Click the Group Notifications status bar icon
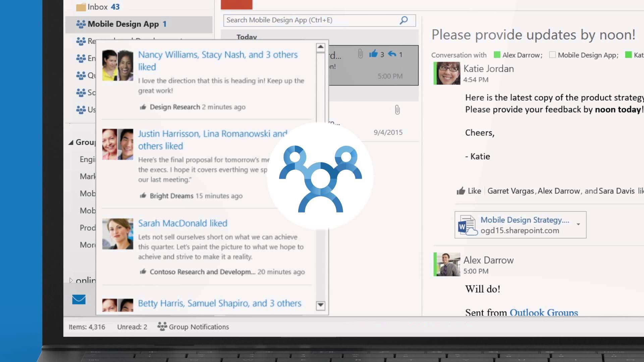644x362 pixels. tap(162, 326)
